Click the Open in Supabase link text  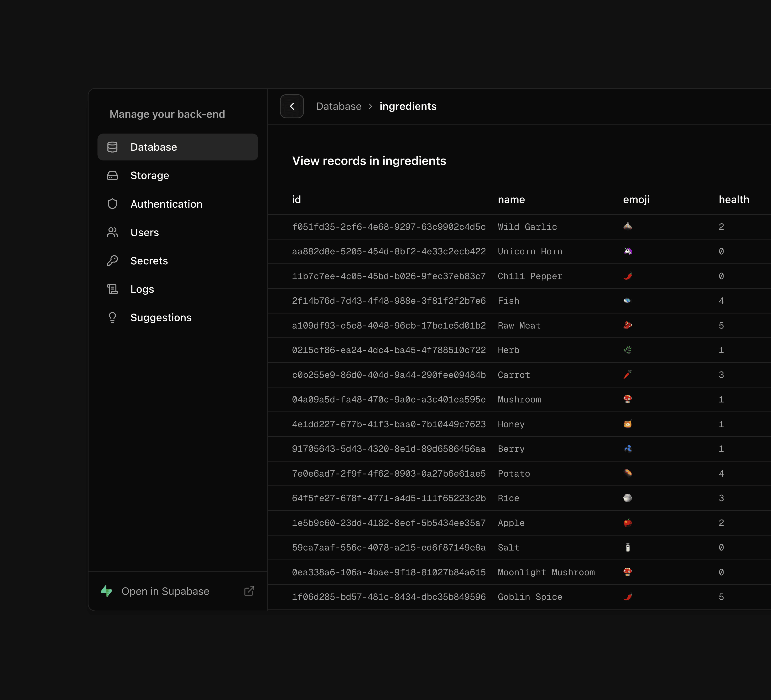(x=165, y=591)
